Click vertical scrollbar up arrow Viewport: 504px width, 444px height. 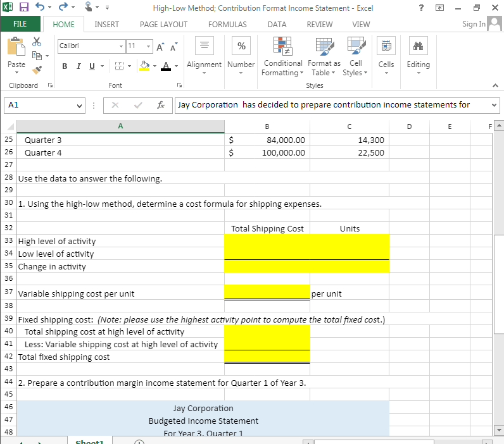[x=499, y=126]
